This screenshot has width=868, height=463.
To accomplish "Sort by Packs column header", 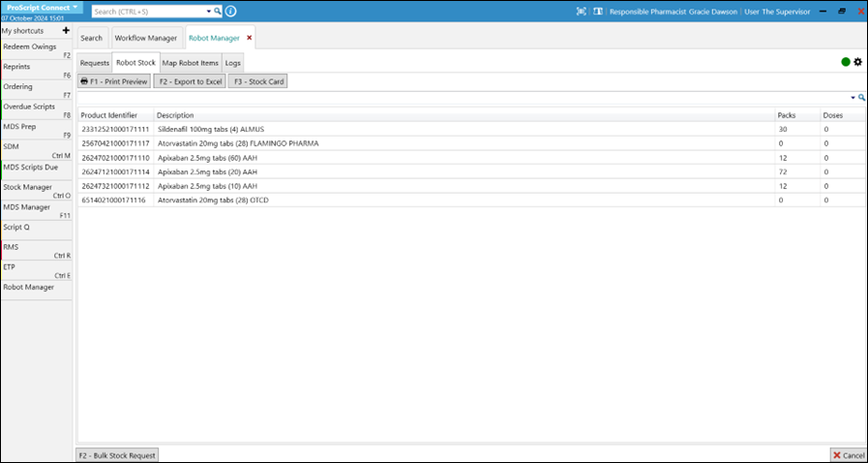I will 796,115.
